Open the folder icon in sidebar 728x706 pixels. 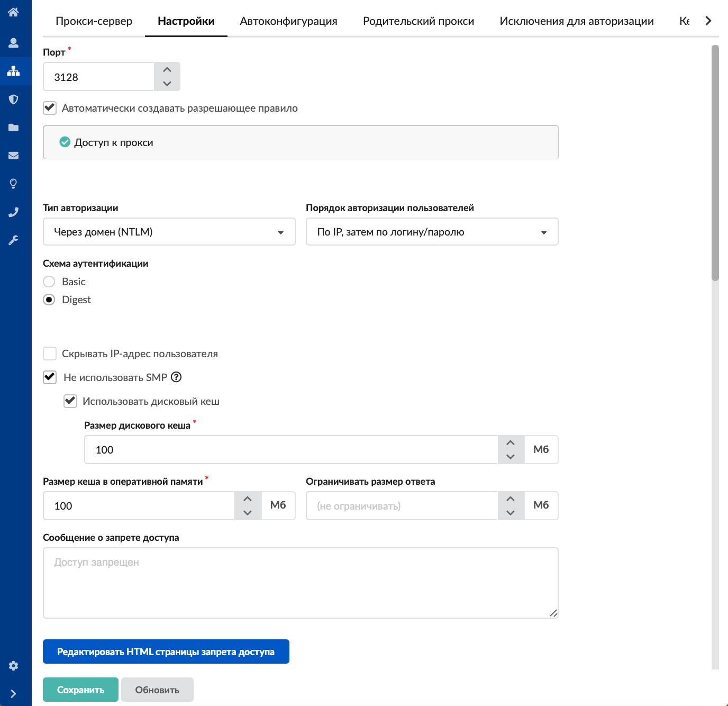[14, 128]
